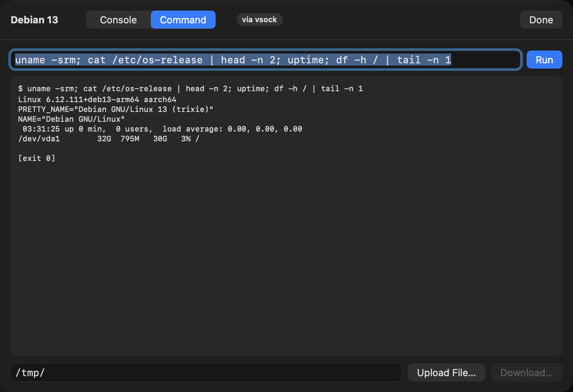
Task: Open the Upload File dialog
Action: 446,372
